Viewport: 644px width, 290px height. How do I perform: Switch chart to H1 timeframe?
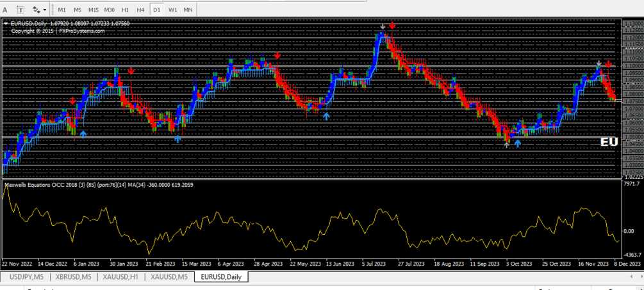tap(125, 9)
